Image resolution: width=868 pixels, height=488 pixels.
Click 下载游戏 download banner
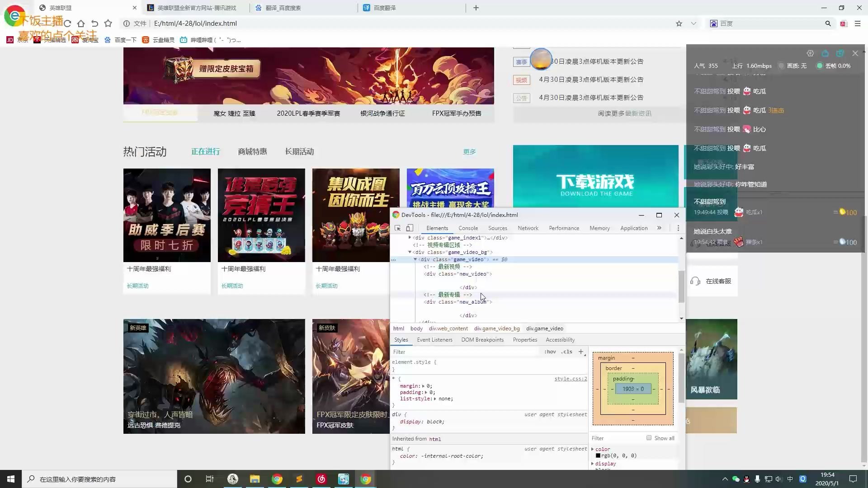click(596, 176)
